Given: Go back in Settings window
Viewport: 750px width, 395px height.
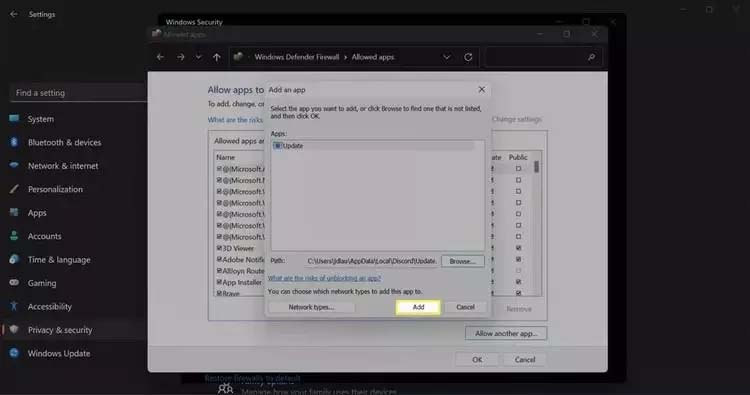Looking at the screenshot, I should (14, 14).
